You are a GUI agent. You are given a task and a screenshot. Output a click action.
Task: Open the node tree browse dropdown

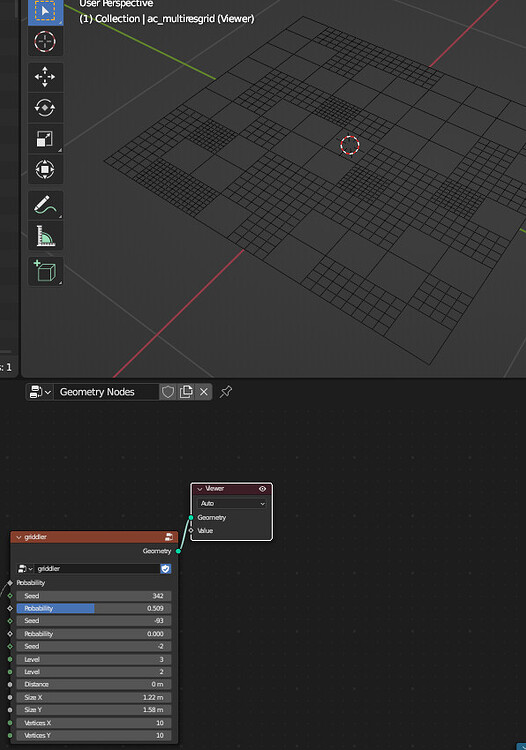(x=40, y=392)
